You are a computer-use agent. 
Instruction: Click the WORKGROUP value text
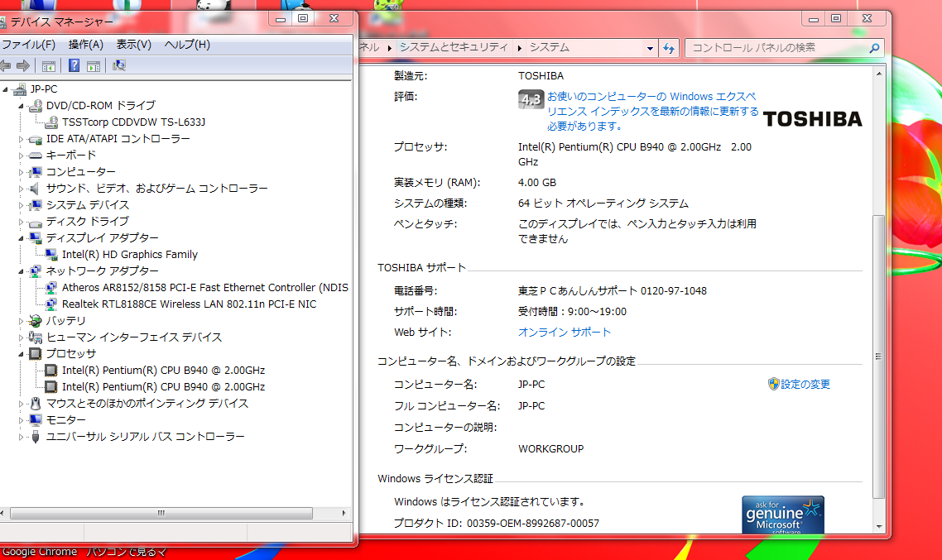[551, 449]
